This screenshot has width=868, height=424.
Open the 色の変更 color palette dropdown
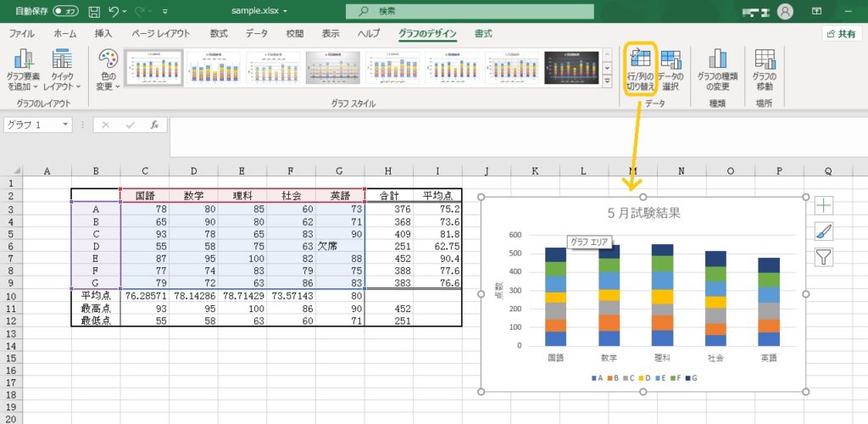108,70
